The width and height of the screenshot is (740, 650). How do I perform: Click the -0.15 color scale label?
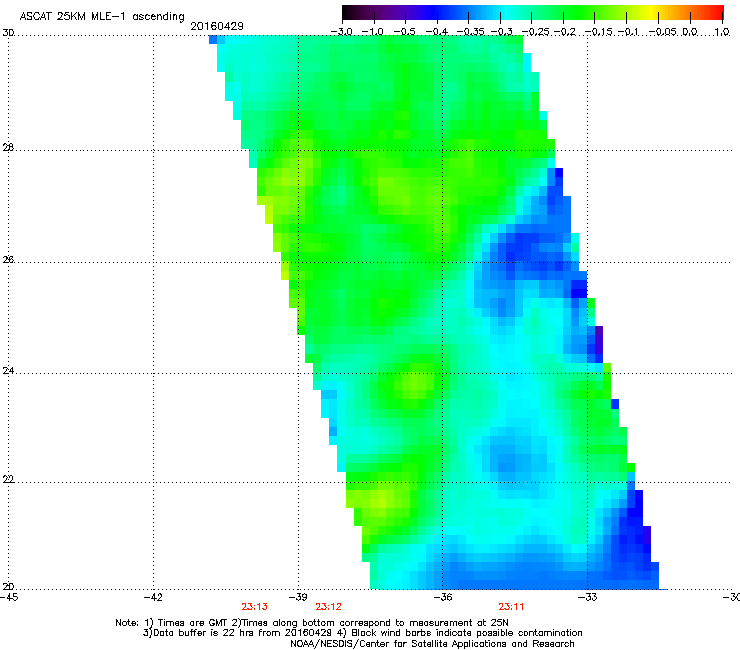pos(599,32)
